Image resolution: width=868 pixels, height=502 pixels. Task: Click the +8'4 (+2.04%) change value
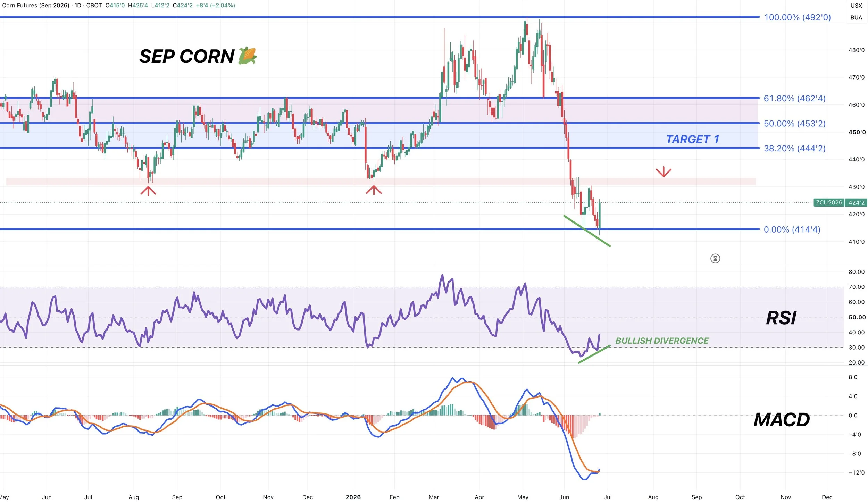pos(215,6)
